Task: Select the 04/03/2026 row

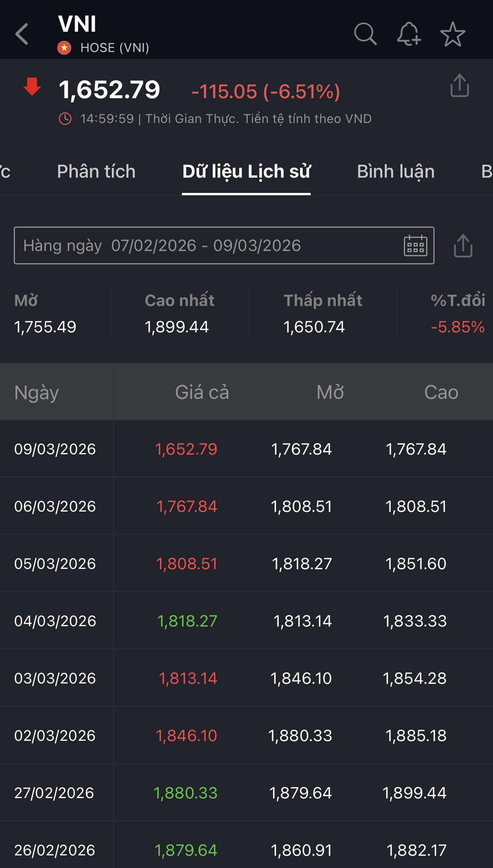Action: (x=55, y=621)
